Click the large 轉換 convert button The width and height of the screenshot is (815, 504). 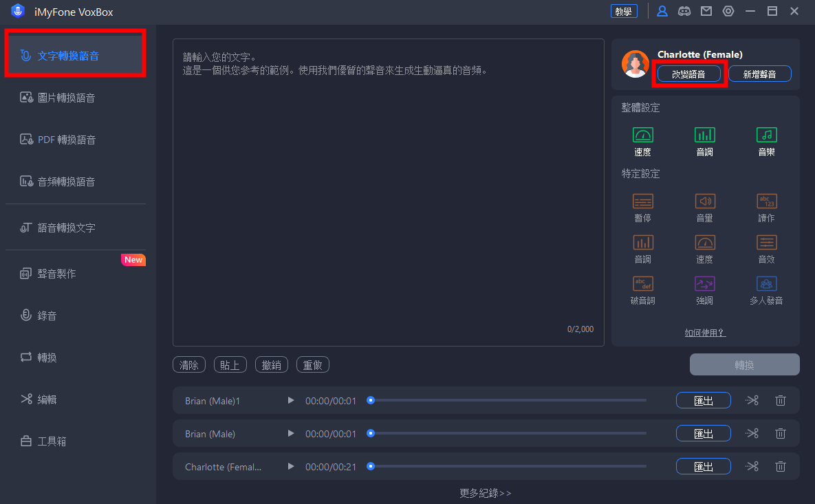coord(744,364)
